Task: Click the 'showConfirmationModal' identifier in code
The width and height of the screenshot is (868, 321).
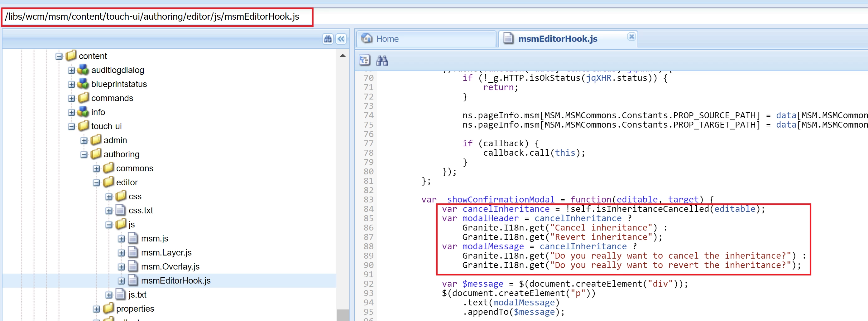Action: click(x=500, y=200)
